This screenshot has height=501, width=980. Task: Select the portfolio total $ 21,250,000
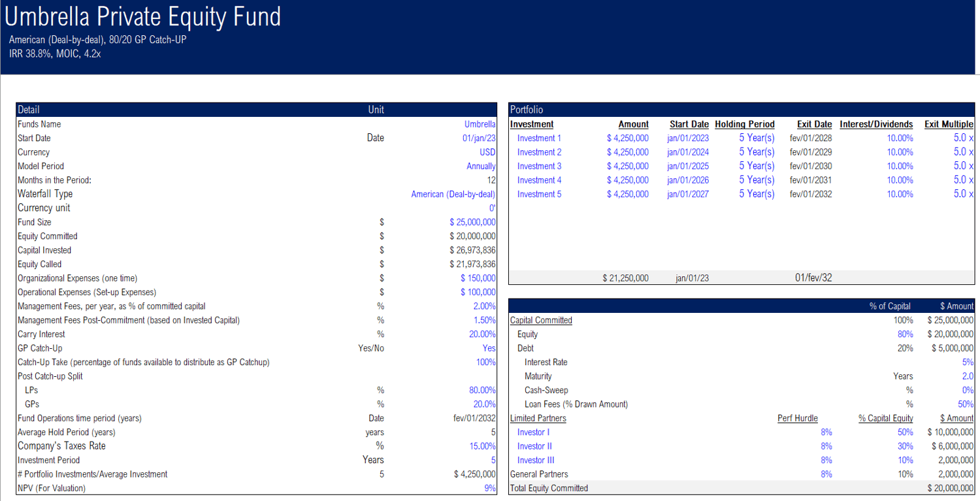coord(625,278)
